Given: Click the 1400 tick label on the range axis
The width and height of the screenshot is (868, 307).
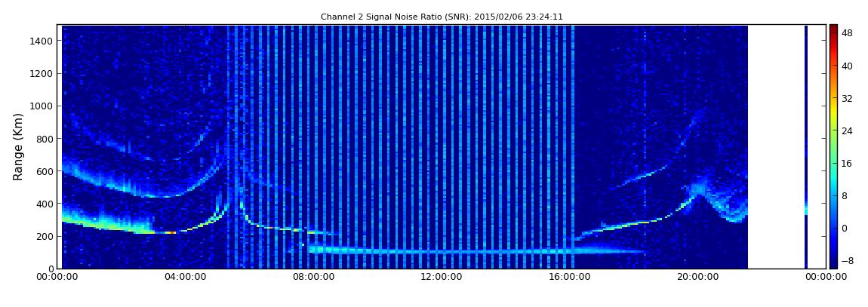Looking at the screenshot, I should (43, 41).
